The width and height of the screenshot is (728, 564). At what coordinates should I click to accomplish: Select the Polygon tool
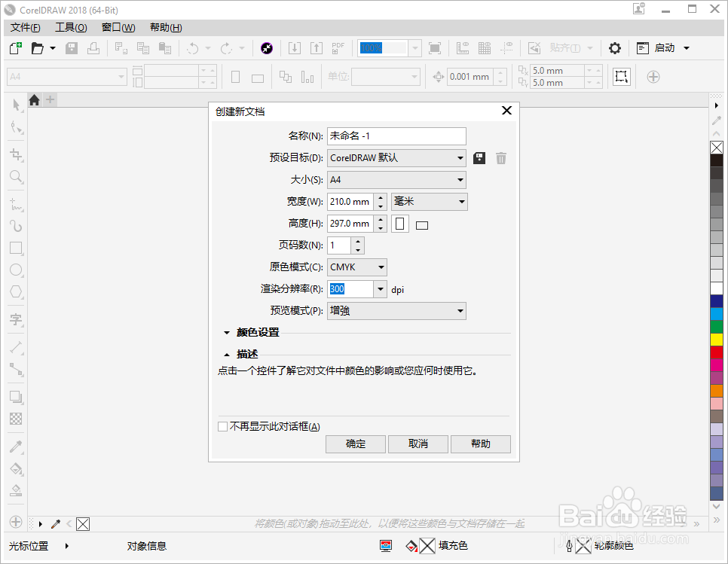click(17, 291)
